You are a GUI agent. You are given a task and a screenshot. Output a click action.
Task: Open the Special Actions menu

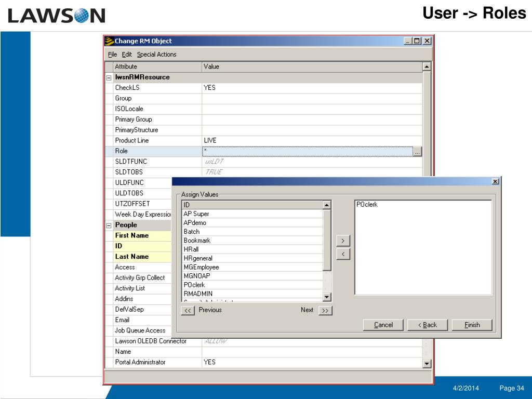tap(156, 54)
